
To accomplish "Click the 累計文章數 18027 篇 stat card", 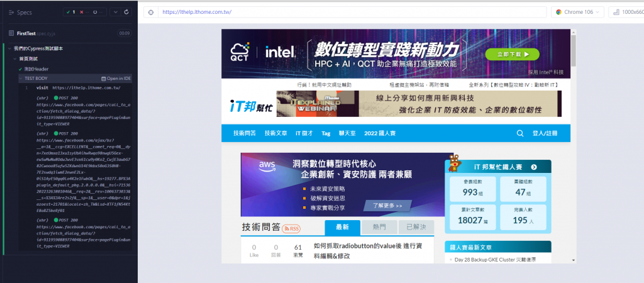I will [x=473, y=217].
